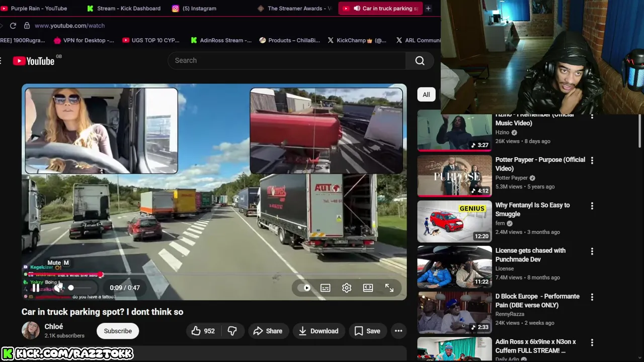Open Potter Payper Purpose thumbnail
Screen dimensions: 644x362
pos(454,175)
